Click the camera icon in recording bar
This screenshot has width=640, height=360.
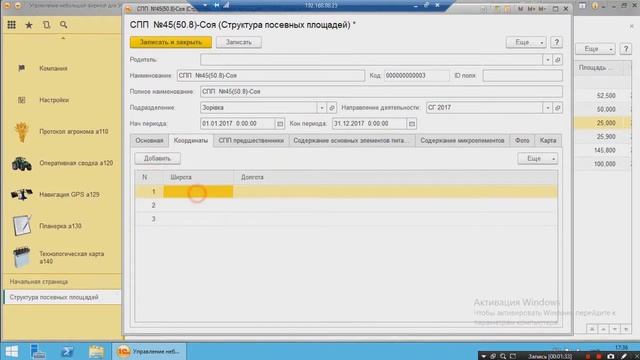point(611,356)
